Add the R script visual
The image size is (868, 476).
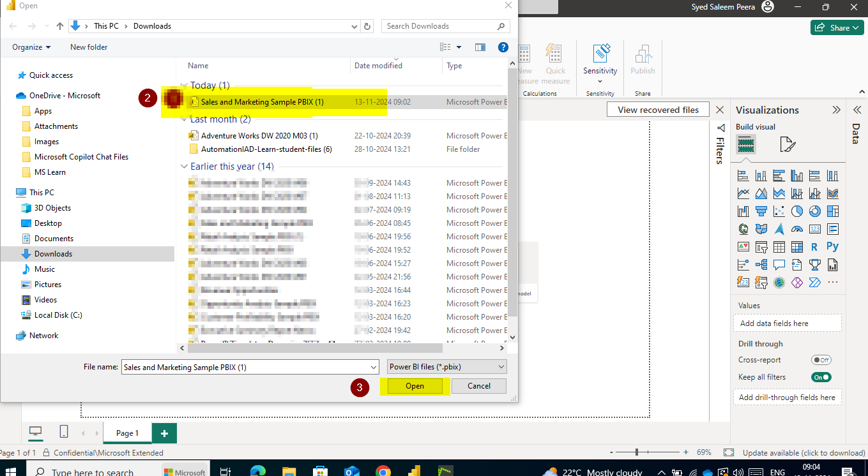(814, 247)
